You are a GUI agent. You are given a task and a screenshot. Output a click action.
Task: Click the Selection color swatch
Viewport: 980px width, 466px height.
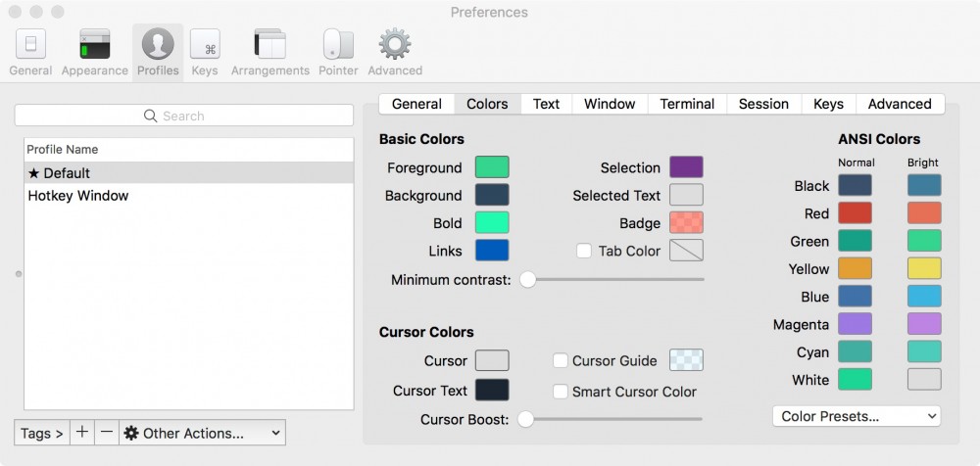tap(686, 167)
